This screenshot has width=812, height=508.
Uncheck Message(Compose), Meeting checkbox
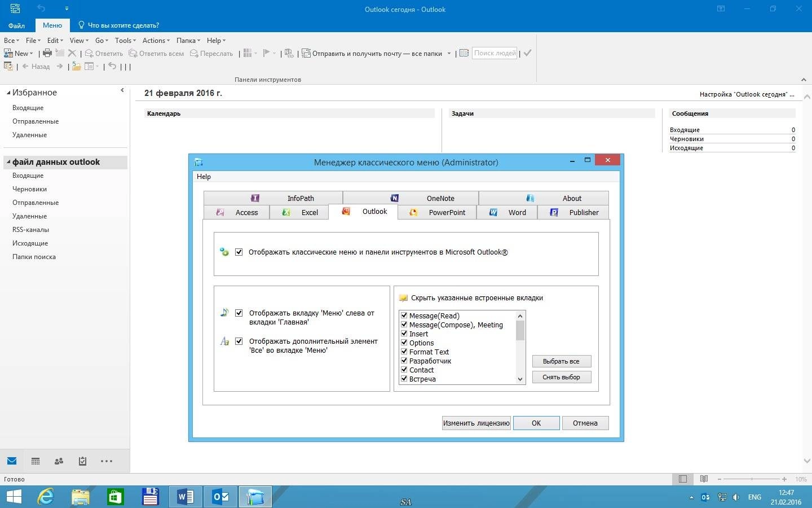point(404,325)
